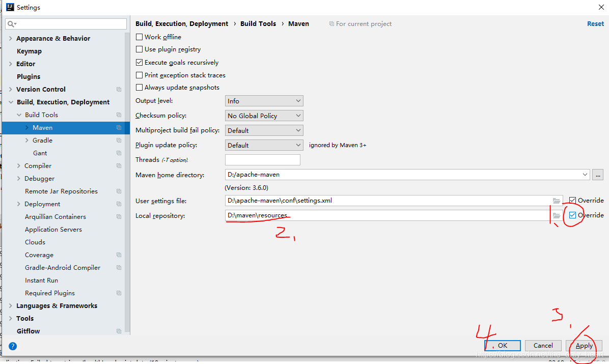This screenshot has height=364, width=609.
Task: Click the Threads input field
Action: pos(263,160)
